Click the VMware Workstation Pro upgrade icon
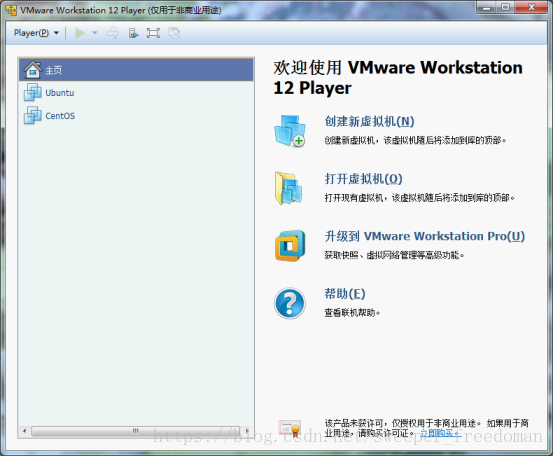The height and width of the screenshot is (456, 554). click(290, 245)
